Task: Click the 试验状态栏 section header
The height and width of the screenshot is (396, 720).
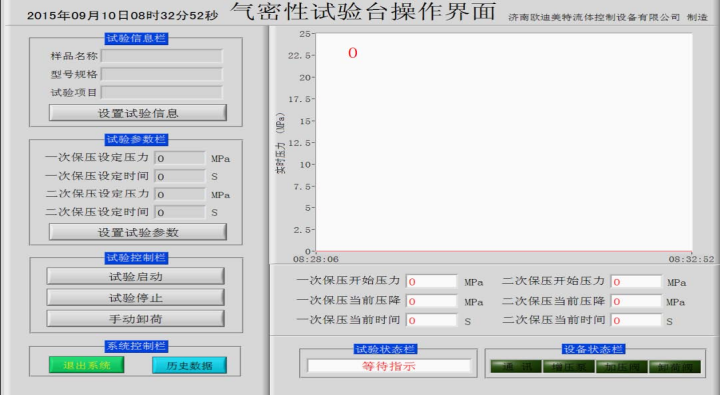Action: (385, 349)
